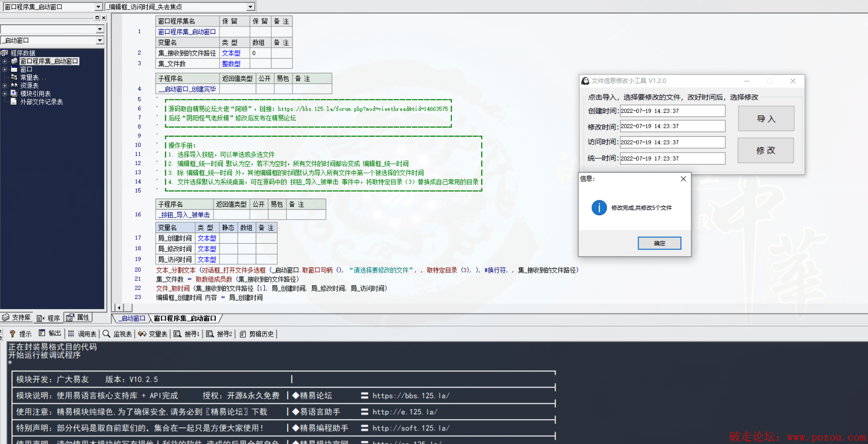Click the 输出 panel icon
This screenshot has width=868, height=444.
(42, 333)
